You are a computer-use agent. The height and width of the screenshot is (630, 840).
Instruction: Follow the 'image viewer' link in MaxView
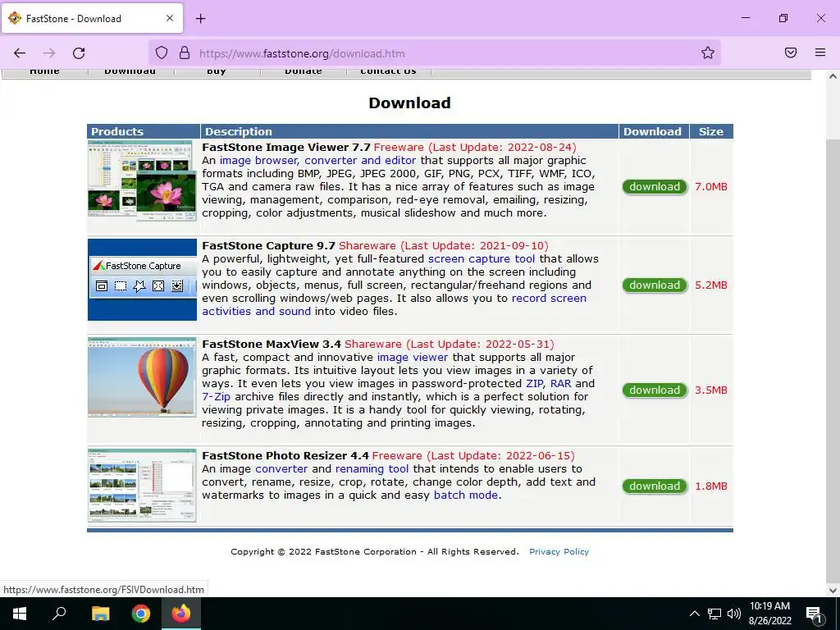coord(413,358)
